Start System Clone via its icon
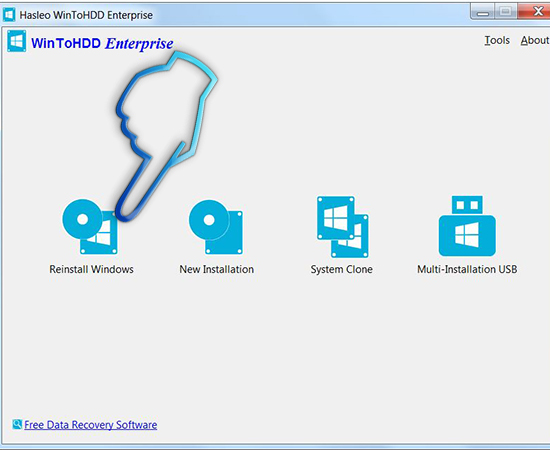550x450 pixels. [x=342, y=227]
